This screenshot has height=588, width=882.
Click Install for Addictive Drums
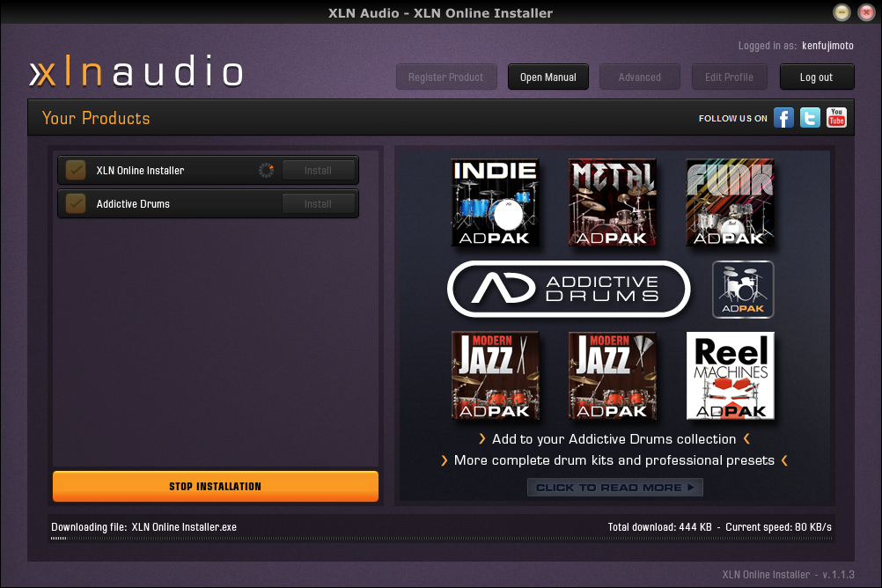(319, 203)
